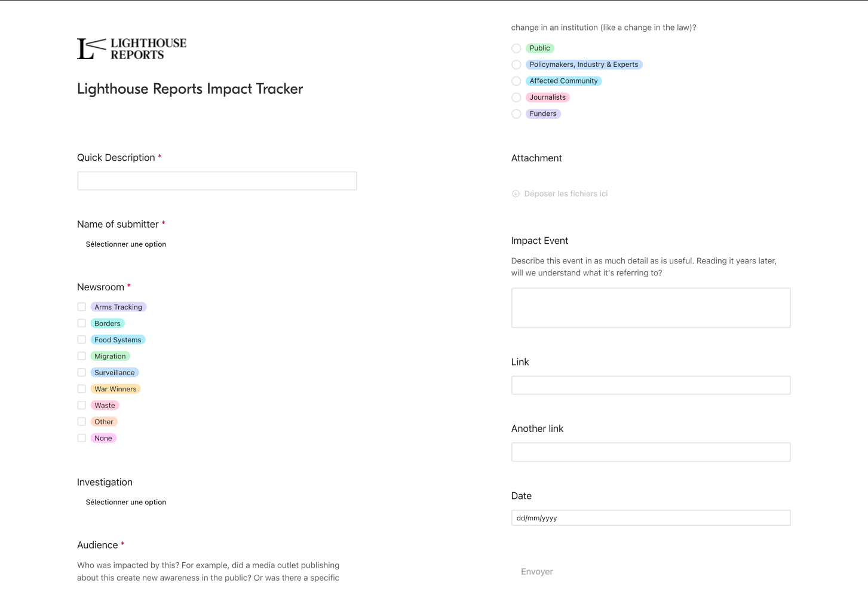Focus the Quick Description text field

[x=217, y=181]
